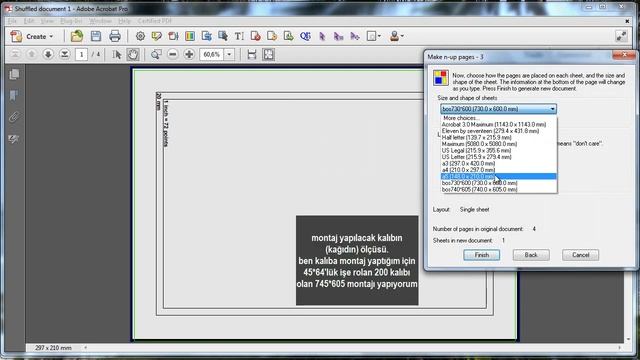Open the Window menu
This screenshot has width=640, height=360.
(100, 21)
